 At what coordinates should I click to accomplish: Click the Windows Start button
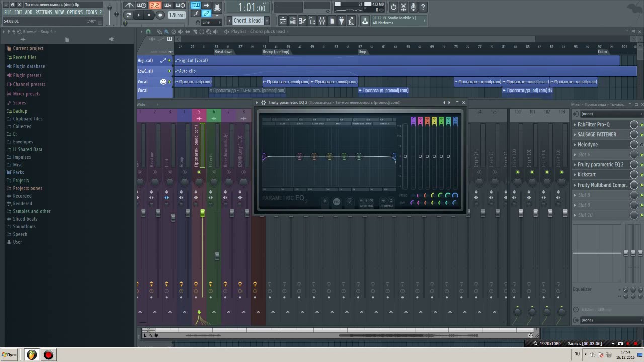click(x=9, y=355)
